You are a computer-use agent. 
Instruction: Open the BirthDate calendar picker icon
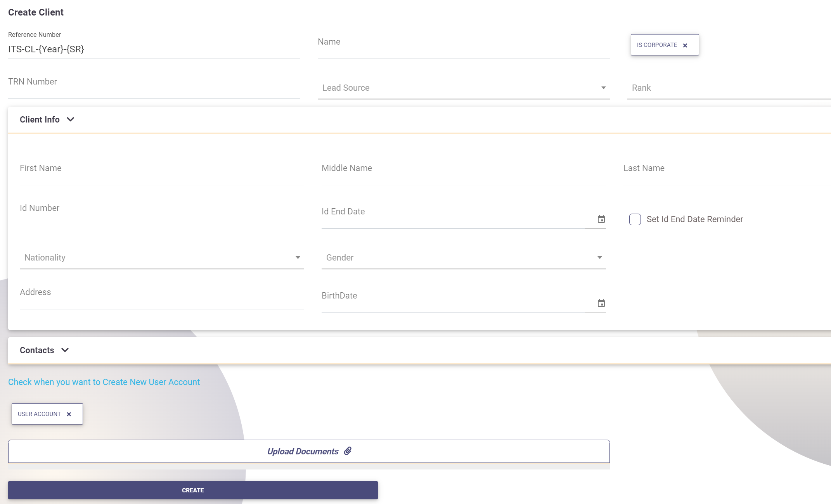click(x=601, y=304)
